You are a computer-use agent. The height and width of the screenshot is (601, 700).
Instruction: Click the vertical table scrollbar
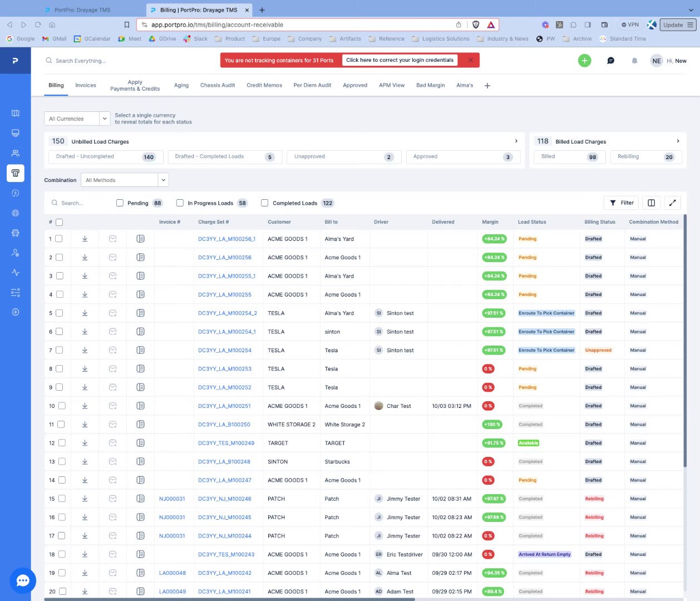(x=685, y=341)
